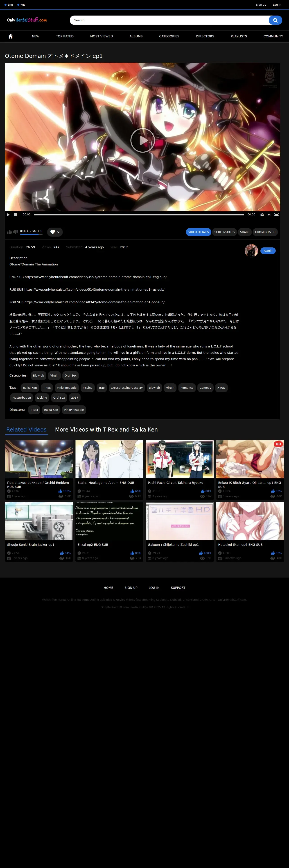Click the magnifier search button
This screenshot has width=289, height=868.
pos(275,20)
